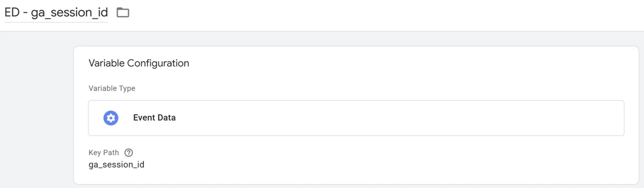Click the folder icon beside the variable name
The width and height of the screenshot is (644, 188).
click(x=123, y=13)
